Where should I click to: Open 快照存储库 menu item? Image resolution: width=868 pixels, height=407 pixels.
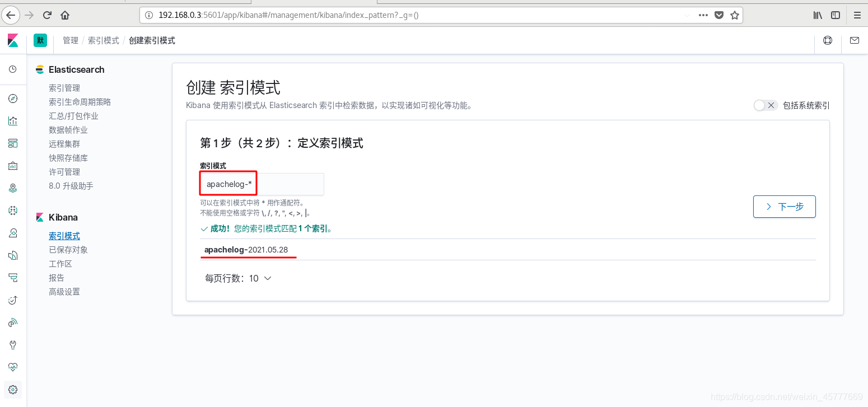[x=68, y=158]
